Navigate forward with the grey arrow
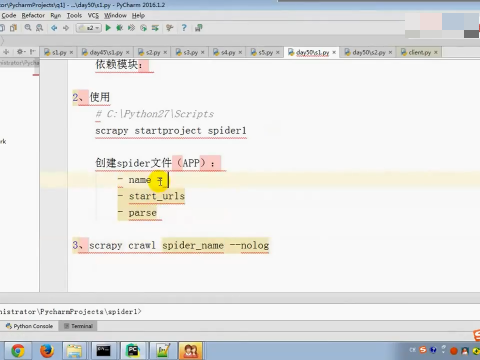The height and width of the screenshot is (360, 480). (66, 28)
